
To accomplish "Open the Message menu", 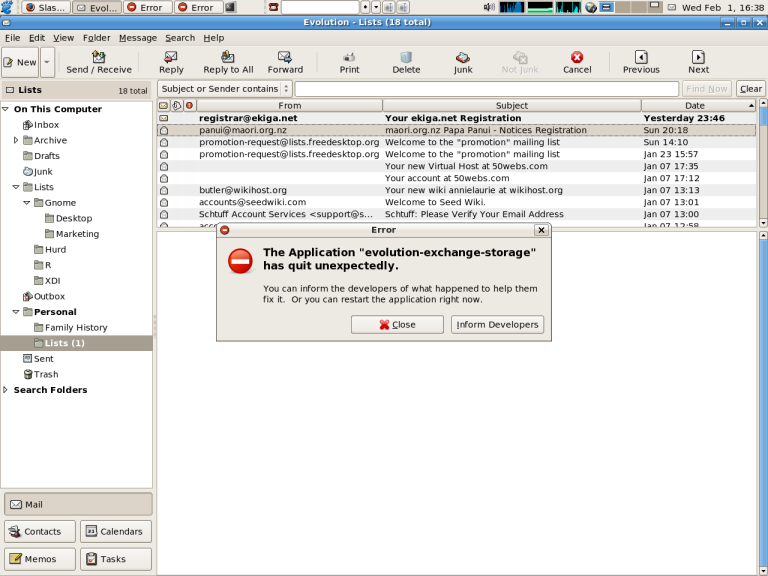I will tap(138, 38).
